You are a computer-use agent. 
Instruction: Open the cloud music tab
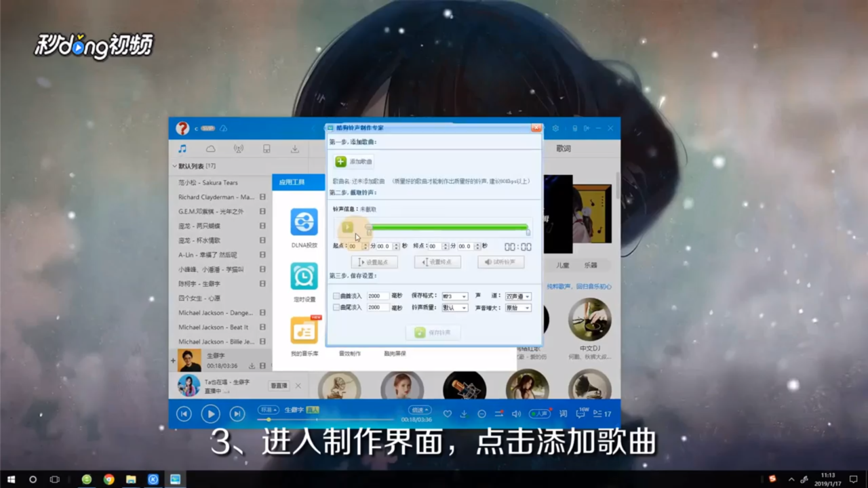point(210,148)
